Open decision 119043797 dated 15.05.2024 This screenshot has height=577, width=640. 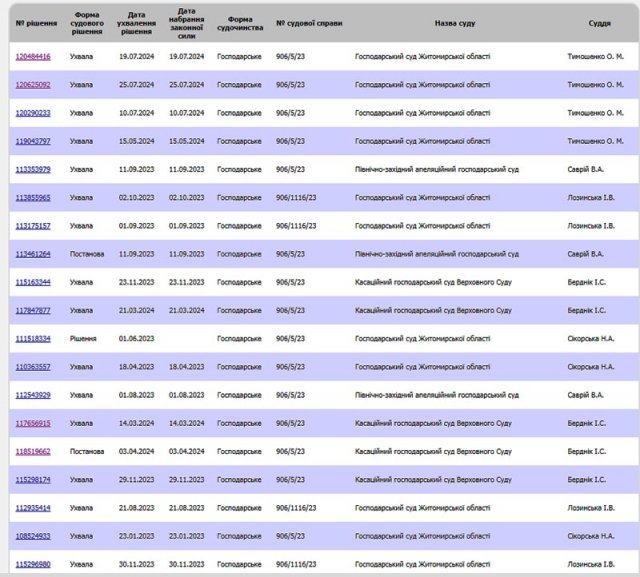(x=33, y=141)
